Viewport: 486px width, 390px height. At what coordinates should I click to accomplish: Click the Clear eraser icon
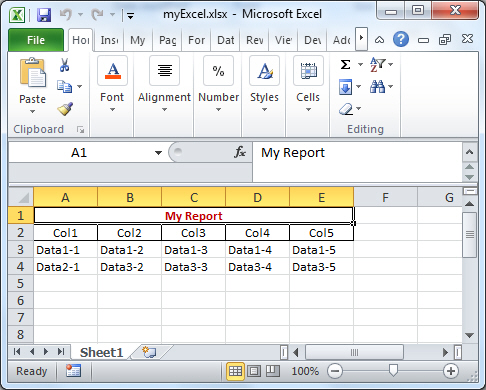346,109
